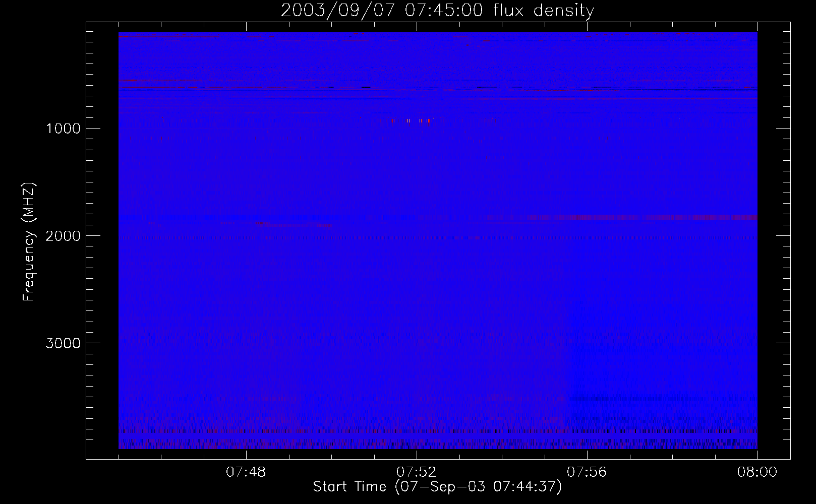The image size is (816, 504).
Task: Click the 'Frequency (MHZ)' axis title
Action: (29, 241)
